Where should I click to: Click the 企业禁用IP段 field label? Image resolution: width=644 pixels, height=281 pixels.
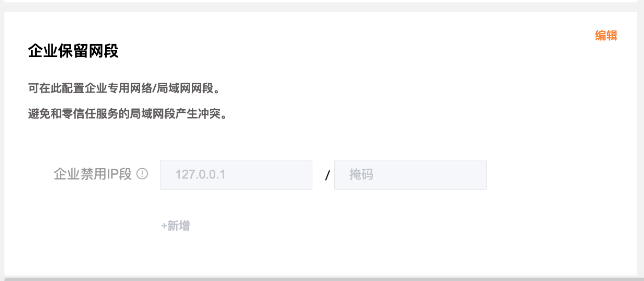coord(93,174)
